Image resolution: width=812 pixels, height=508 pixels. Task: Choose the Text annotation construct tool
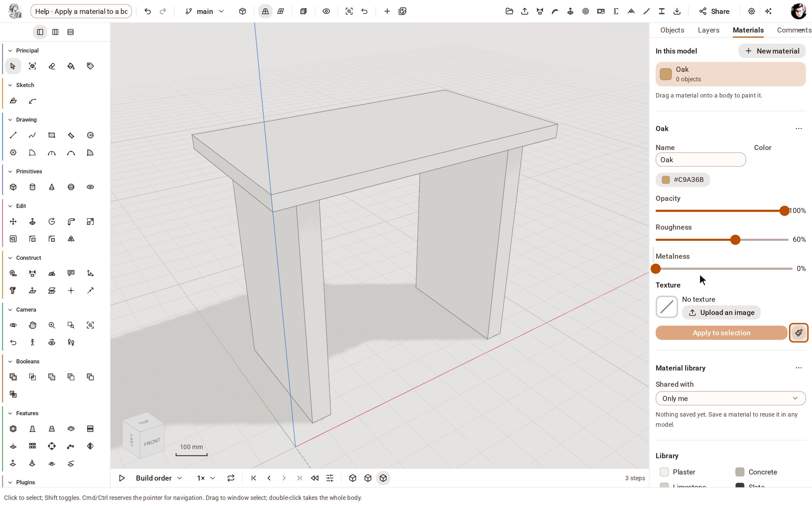[71, 273]
